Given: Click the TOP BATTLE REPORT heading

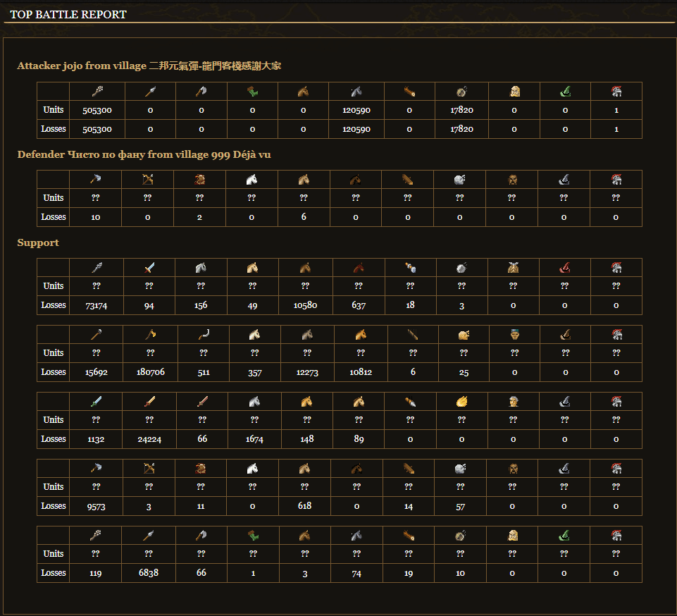Looking at the screenshot, I should pos(68,14).
